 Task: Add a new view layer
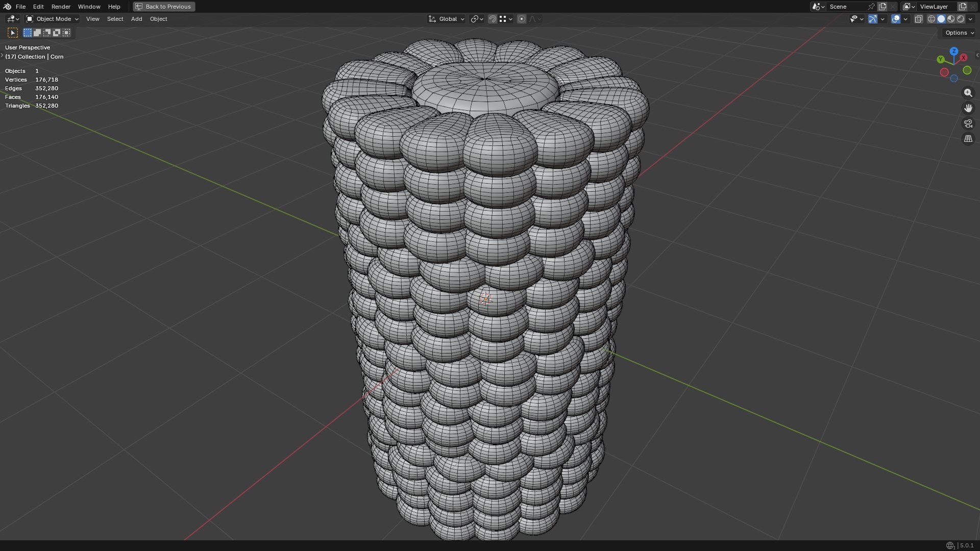click(x=963, y=7)
